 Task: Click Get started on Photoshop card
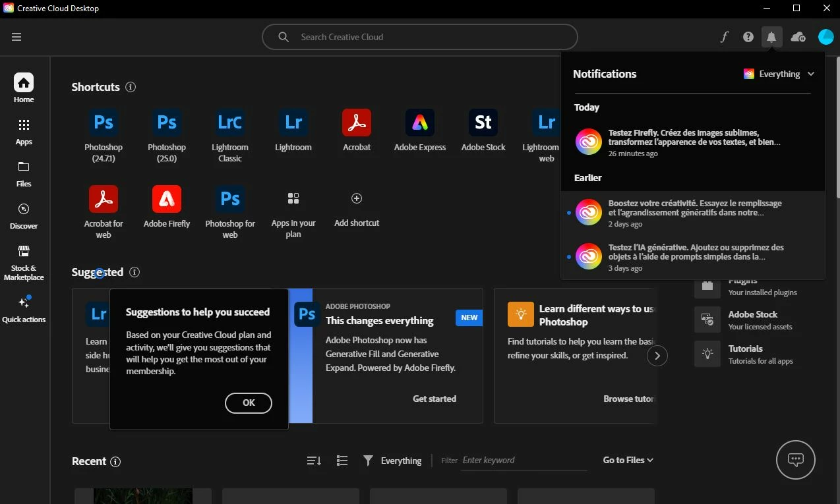pos(435,399)
